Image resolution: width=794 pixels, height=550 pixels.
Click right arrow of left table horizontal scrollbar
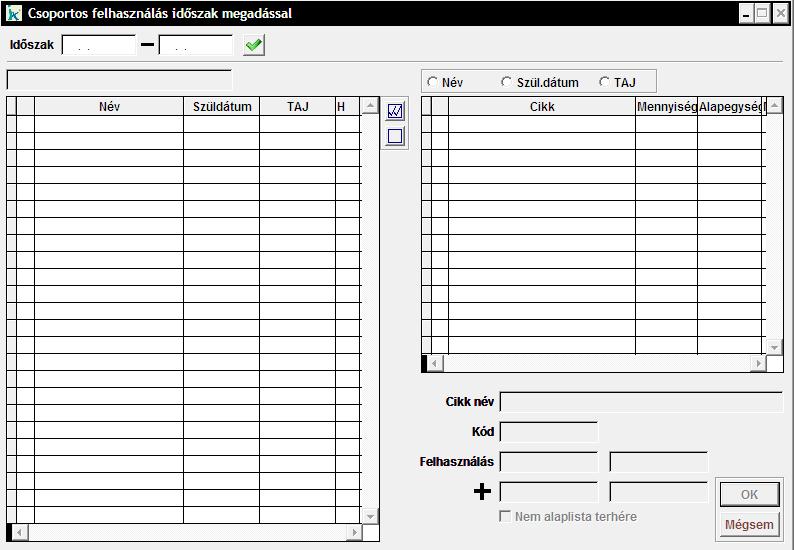pos(354,532)
